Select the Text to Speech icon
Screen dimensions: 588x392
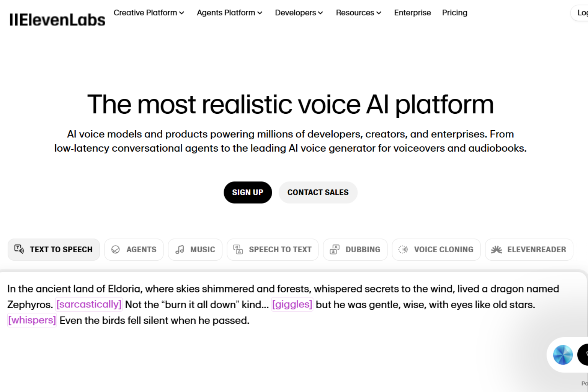[19, 249]
